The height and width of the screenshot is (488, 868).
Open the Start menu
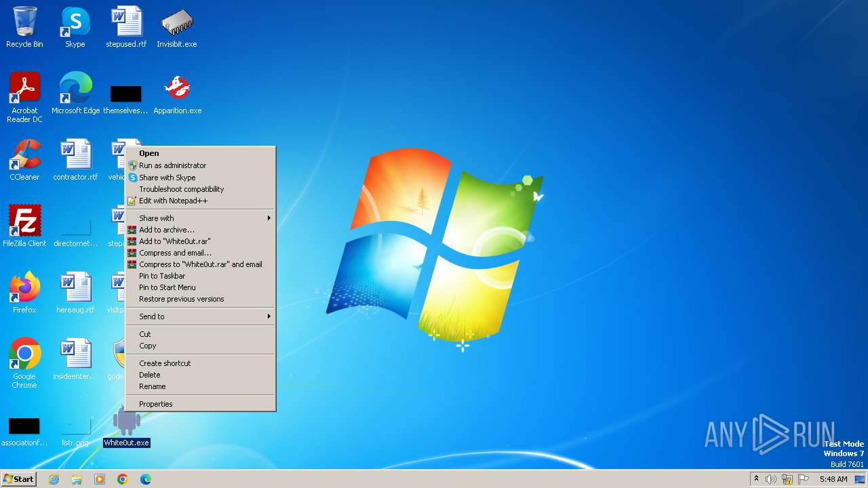pyautogui.click(x=18, y=479)
